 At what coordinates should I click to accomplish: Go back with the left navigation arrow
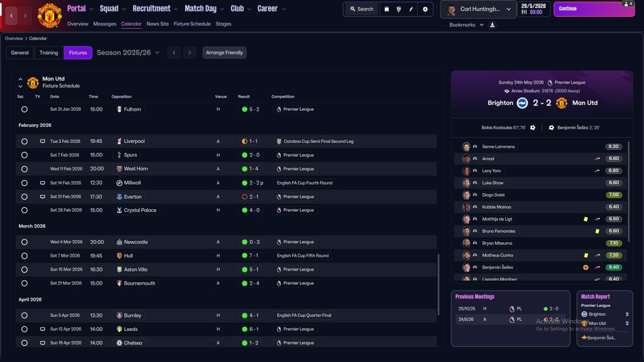point(12,16)
